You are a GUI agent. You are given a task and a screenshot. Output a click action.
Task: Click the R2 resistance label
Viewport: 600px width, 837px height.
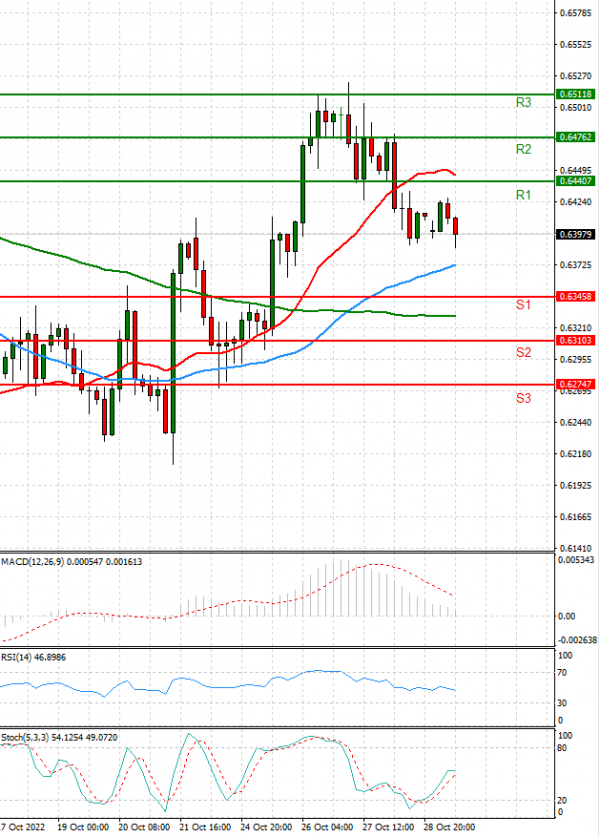click(x=523, y=149)
